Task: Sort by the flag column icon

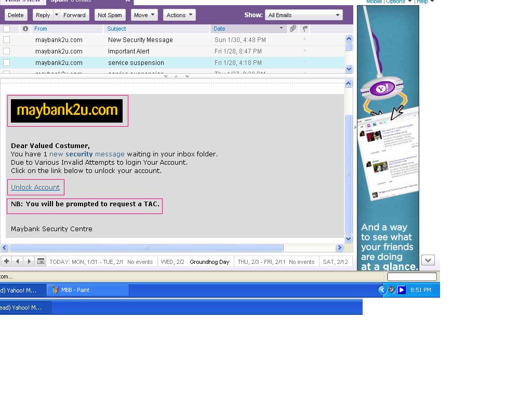Action: point(305,29)
